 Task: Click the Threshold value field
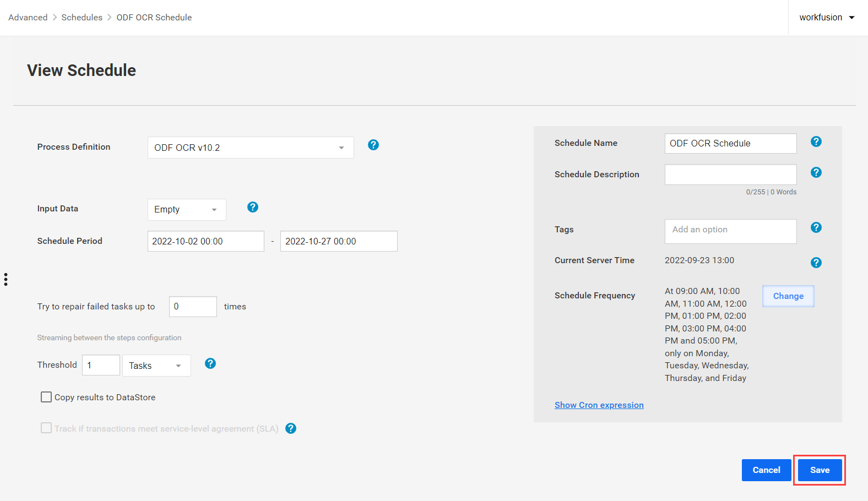click(x=101, y=365)
